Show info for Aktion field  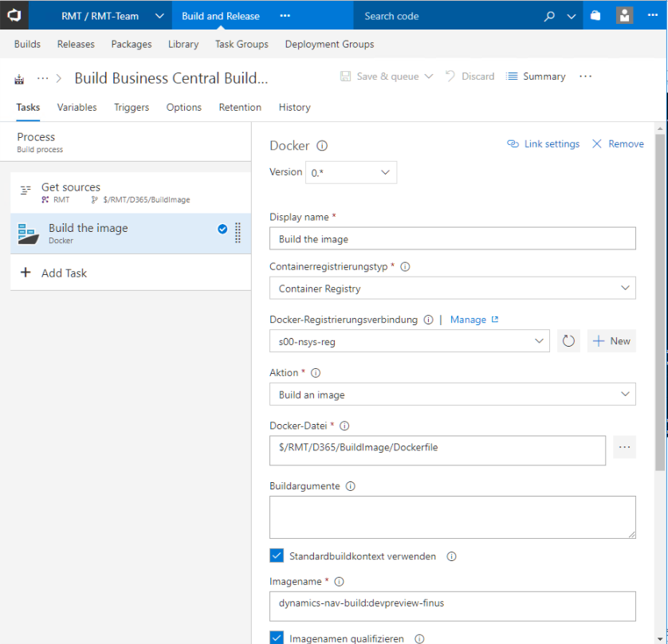[316, 373]
